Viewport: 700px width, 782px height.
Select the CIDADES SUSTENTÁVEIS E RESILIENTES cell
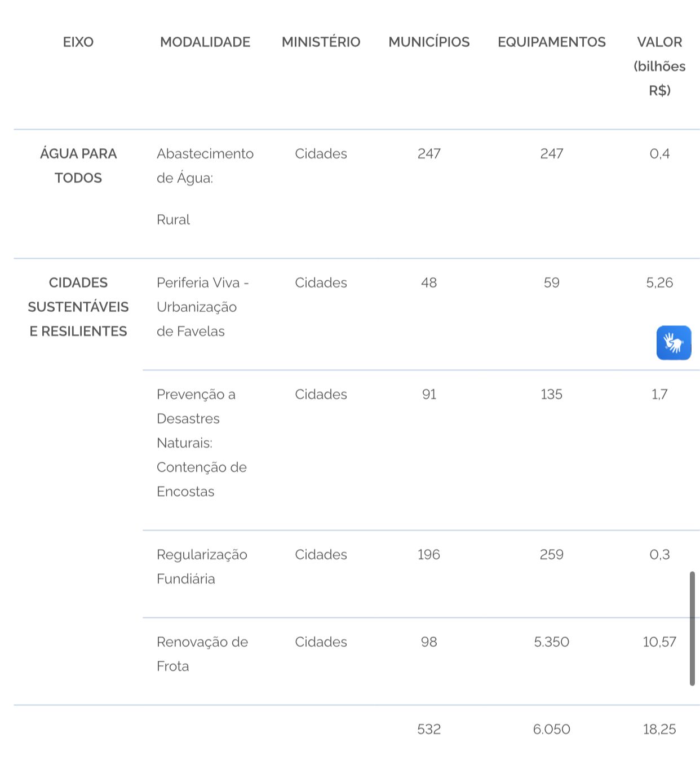click(x=78, y=307)
